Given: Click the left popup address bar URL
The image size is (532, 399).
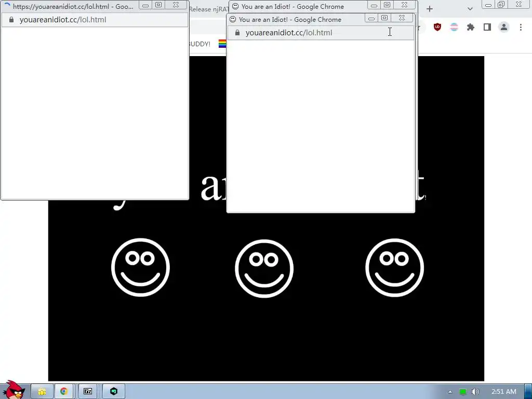Looking at the screenshot, I should click(x=63, y=20).
